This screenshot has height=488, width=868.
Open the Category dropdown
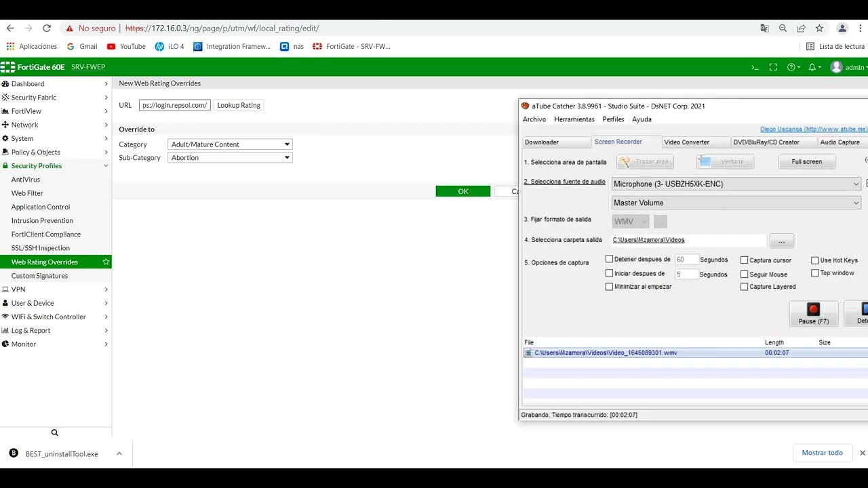point(230,144)
